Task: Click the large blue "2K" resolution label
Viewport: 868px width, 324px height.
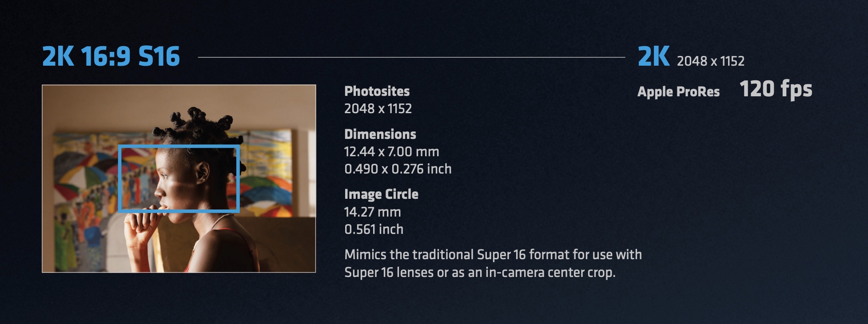Action: (653, 56)
